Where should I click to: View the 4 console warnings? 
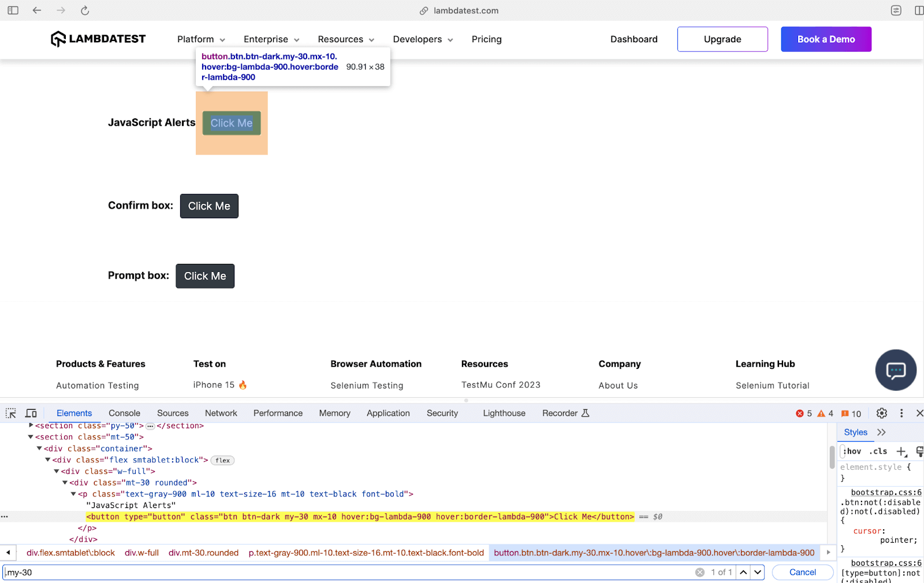tap(826, 413)
